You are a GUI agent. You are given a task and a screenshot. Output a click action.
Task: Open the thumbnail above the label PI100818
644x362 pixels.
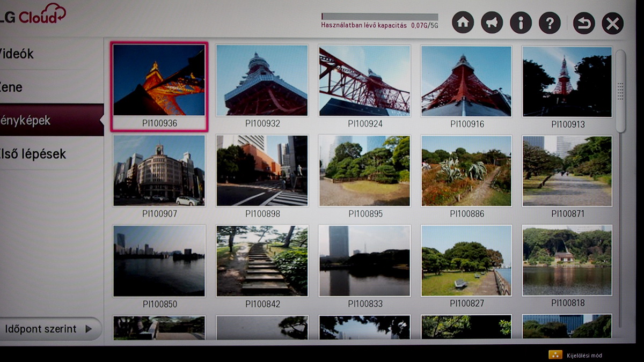click(x=567, y=260)
